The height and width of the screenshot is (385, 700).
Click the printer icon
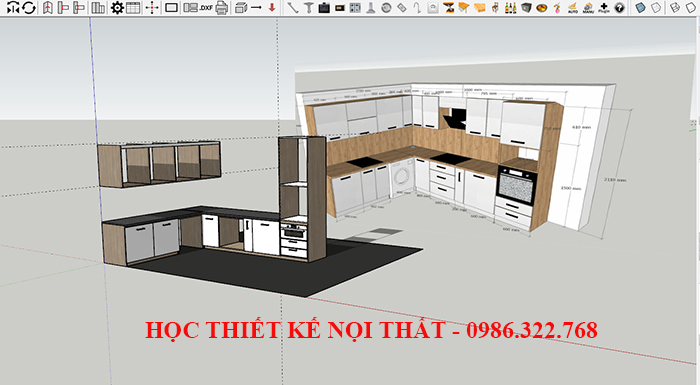[x=222, y=7]
